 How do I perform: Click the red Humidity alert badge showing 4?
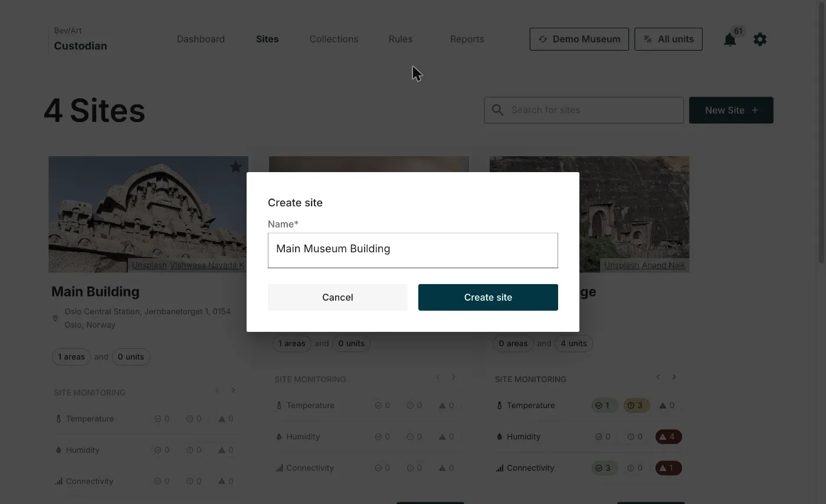[668, 437]
